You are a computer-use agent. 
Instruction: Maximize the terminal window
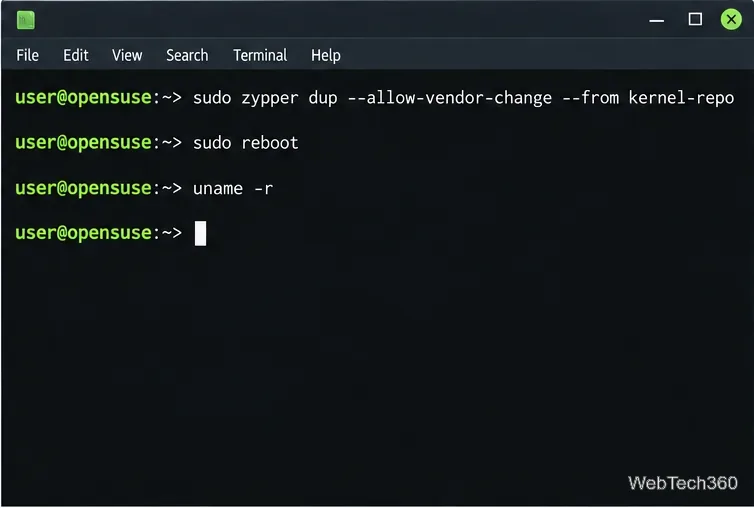pyautogui.click(x=695, y=19)
